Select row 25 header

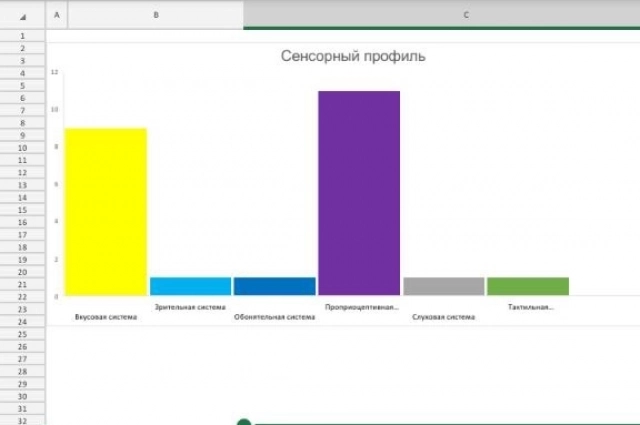click(22, 334)
